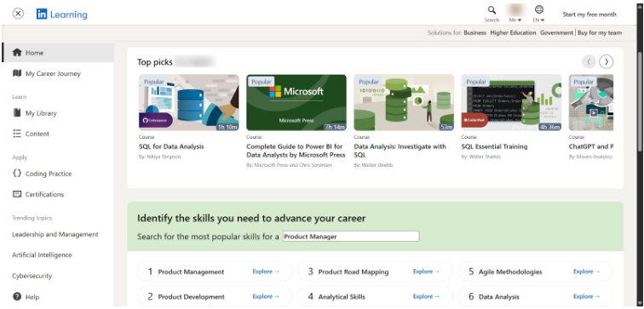Click the Popular badge on SQL Essential Training
The height and width of the screenshot is (309, 644).
pyautogui.click(x=476, y=82)
